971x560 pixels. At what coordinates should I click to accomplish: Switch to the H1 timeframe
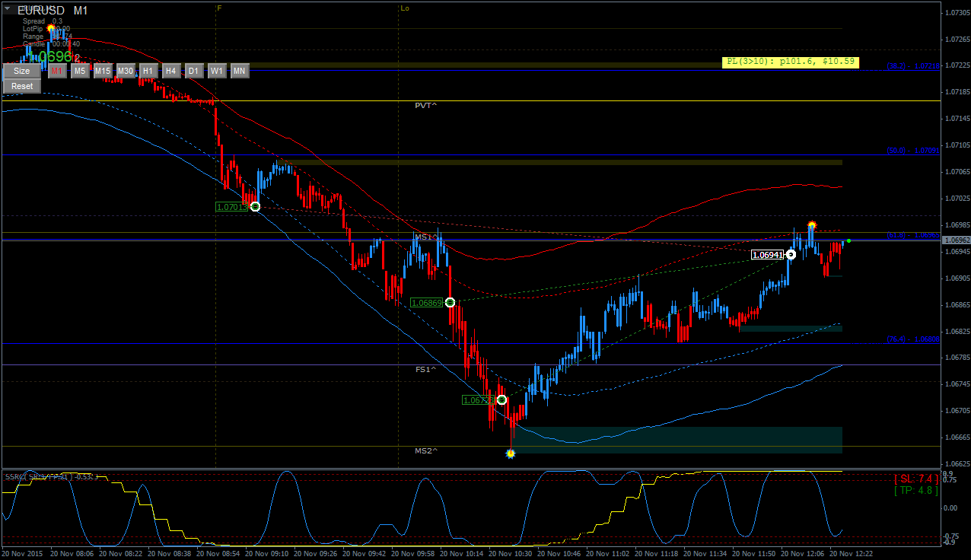click(x=148, y=71)
